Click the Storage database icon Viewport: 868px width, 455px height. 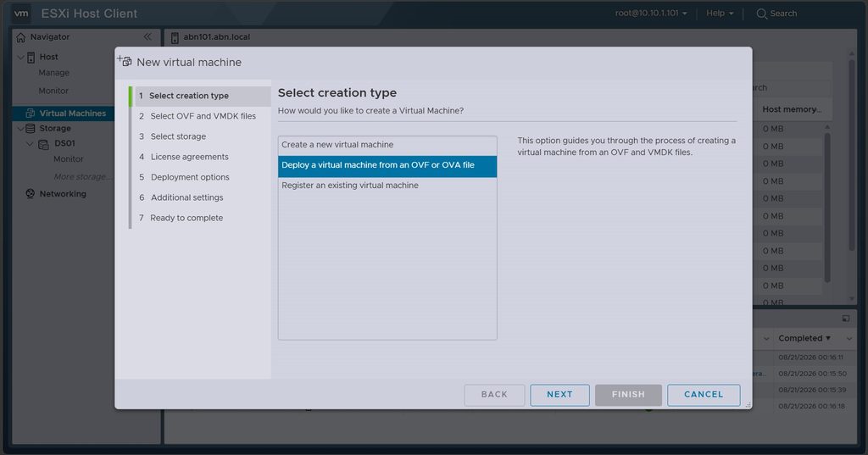(x=31, y=129)
